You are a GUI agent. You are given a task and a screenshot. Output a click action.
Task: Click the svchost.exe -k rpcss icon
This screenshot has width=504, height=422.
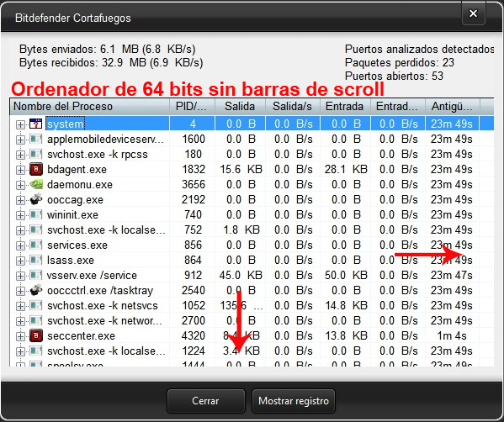(x=35, y=154)
